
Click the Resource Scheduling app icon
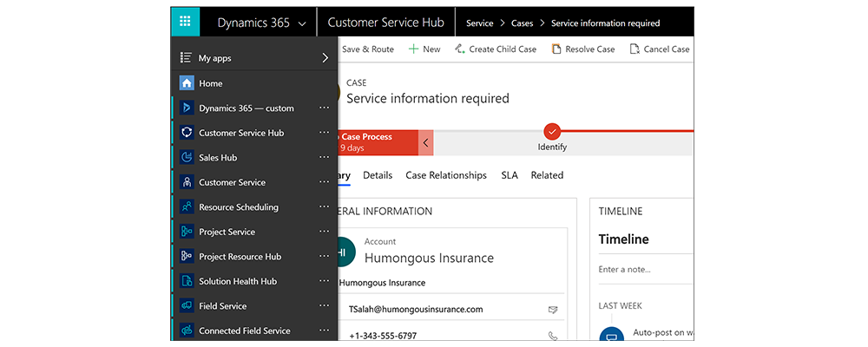click(x=187, y=207)
